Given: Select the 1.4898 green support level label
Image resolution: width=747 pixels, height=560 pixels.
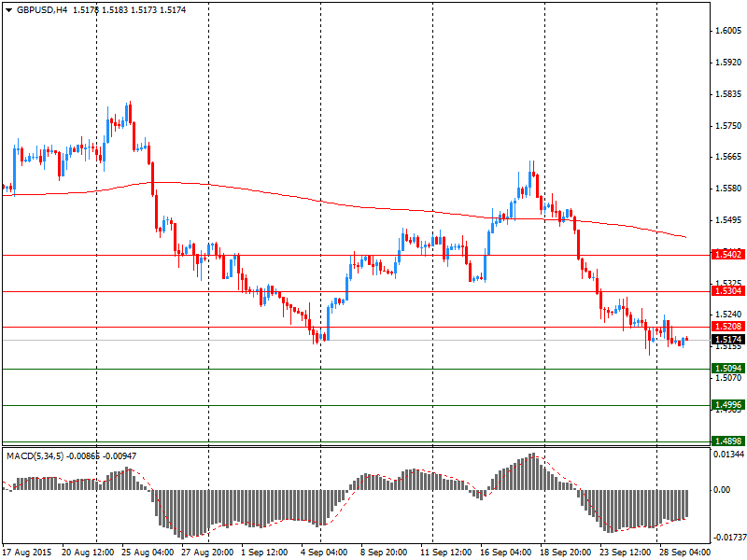Looking at the screenshot, I should click(x=727, y=441).
